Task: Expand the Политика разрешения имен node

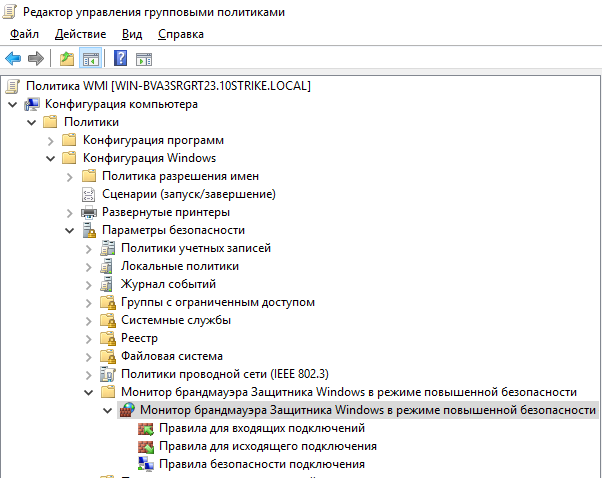Action: click(x=70, y=177)
